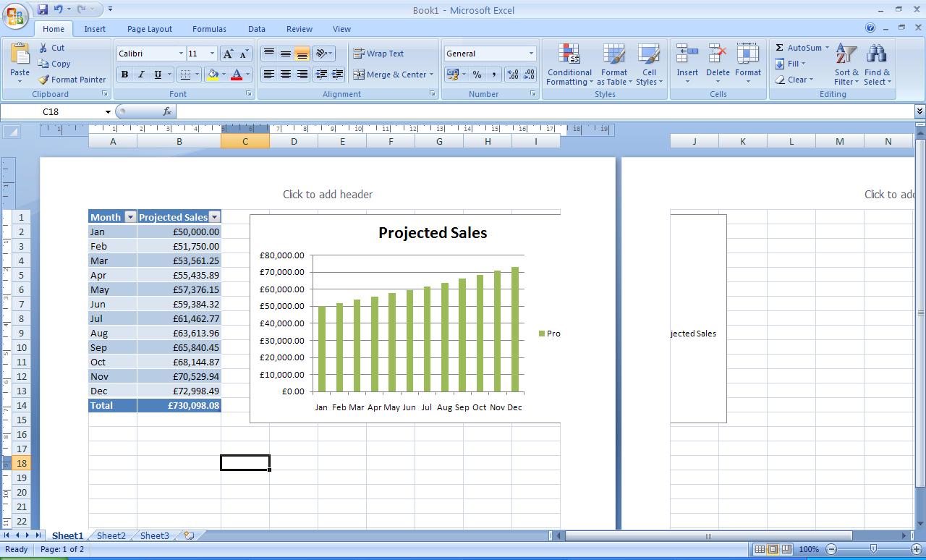The width and height of the screenshot is (926, 560).
Task: Open Conditional Formatting
Action: coord(569,65)
